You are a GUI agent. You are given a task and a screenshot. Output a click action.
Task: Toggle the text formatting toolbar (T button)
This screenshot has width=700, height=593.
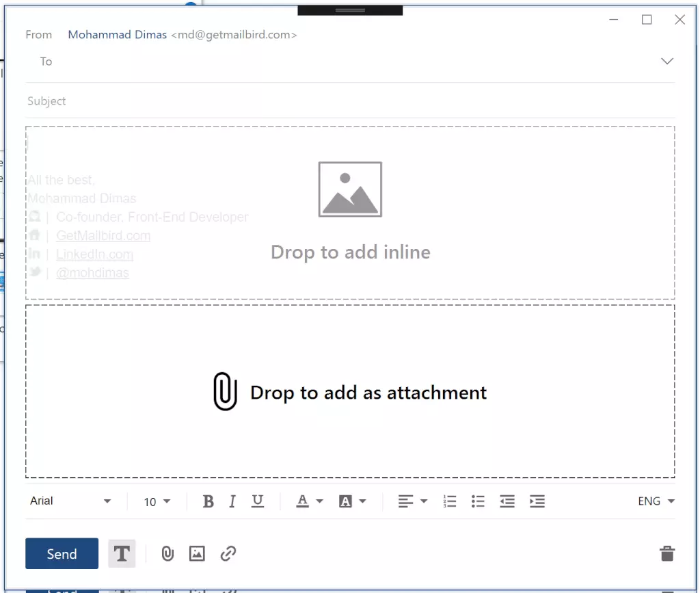click(x=122, y=553)
